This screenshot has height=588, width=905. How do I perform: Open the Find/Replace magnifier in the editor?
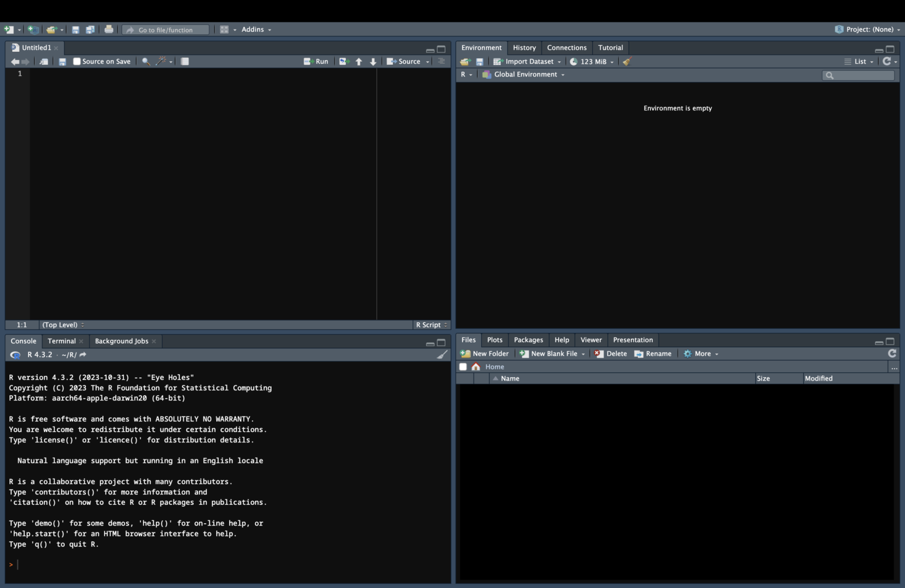(x=146, y=61)
